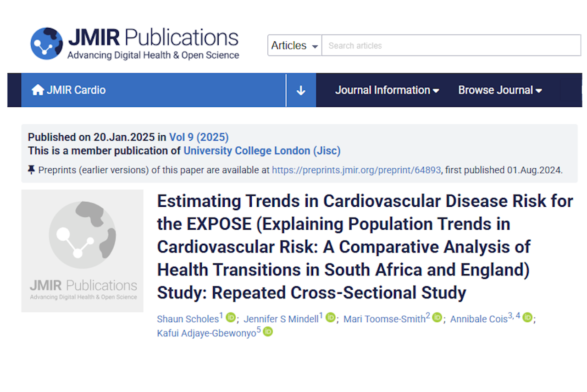Open the Vol 9 (2025) link
Image resolution: width=587 pixels, height=392 pixels.
coord(199,137)
